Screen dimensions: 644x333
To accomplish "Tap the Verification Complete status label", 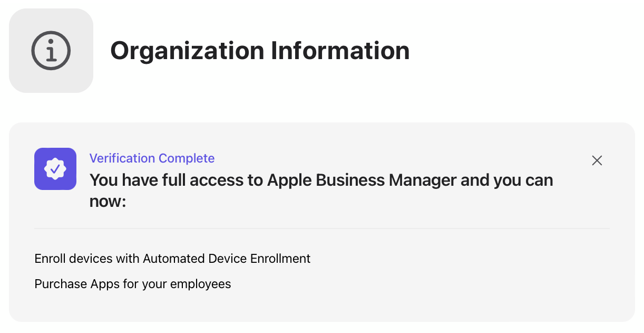I will pyautogui.click(x=152, y=158).
